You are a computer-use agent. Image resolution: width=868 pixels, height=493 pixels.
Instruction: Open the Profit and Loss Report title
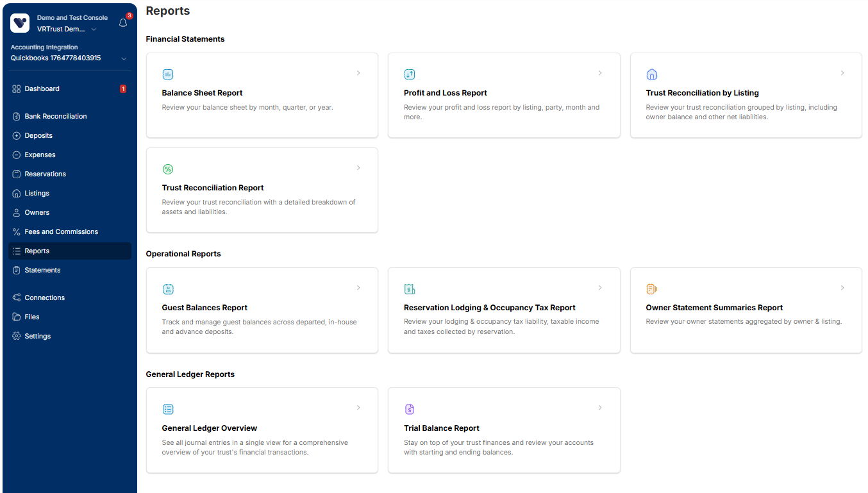446,93
